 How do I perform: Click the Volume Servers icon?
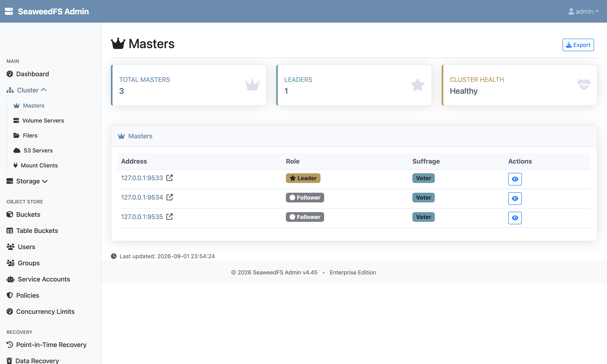[x=16, y=121]
